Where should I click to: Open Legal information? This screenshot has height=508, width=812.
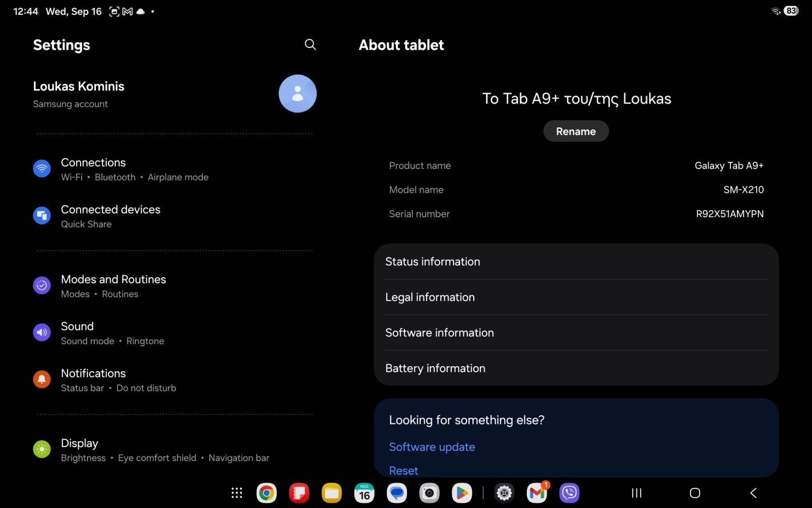(576, 297)
